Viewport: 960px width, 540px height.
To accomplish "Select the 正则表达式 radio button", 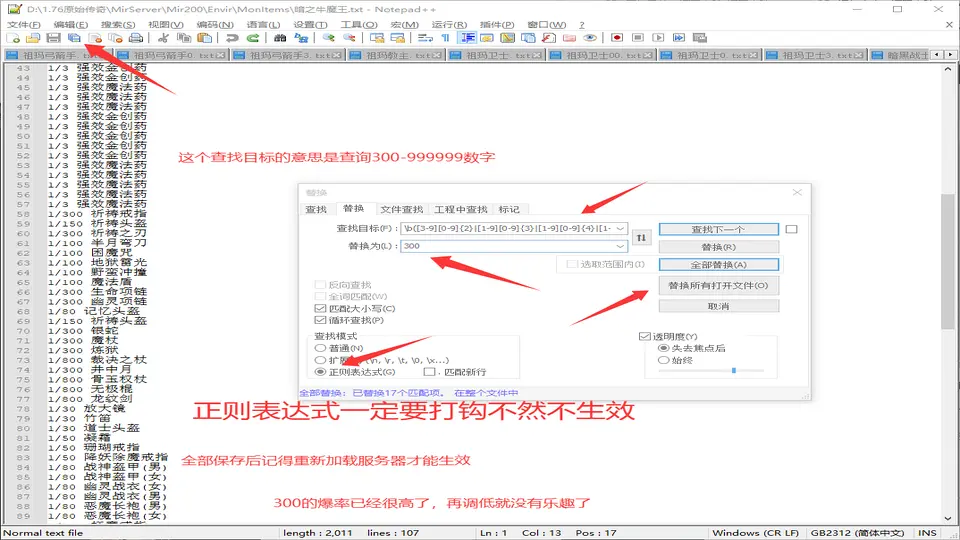I will (x=320, y=372).
